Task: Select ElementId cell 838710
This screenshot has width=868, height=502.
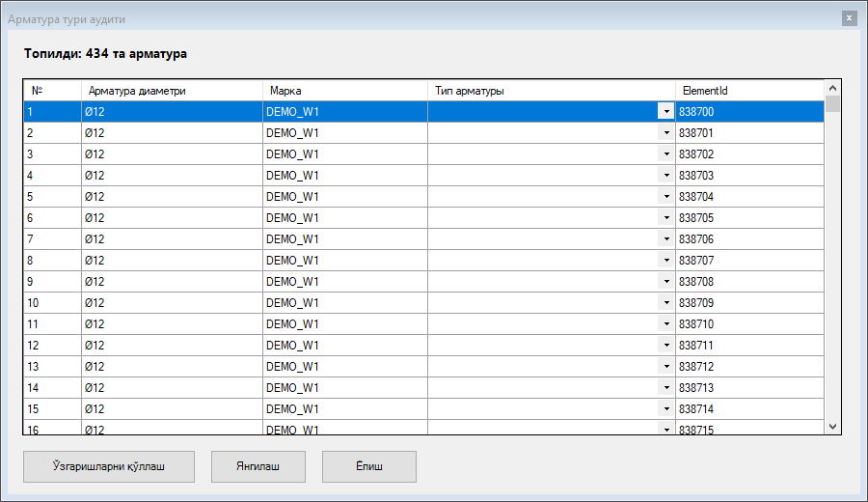Action: (x=749, y=323)
